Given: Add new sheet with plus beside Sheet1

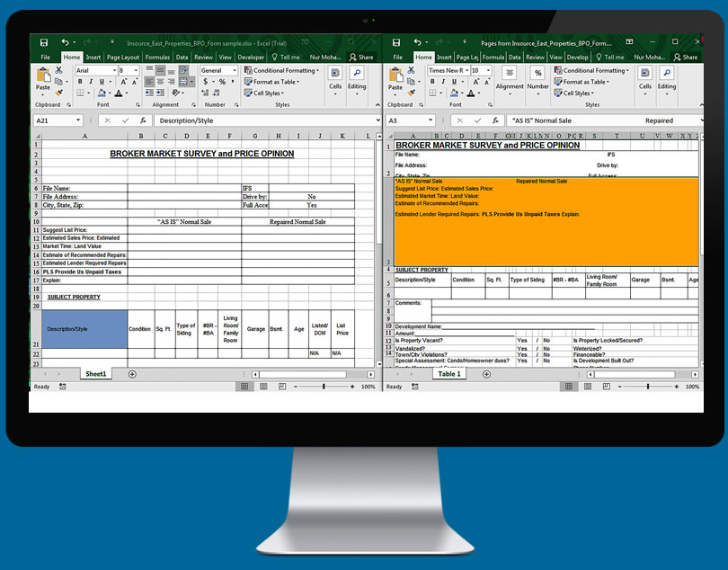Looking at the screenshot, I should coord(132,373).
